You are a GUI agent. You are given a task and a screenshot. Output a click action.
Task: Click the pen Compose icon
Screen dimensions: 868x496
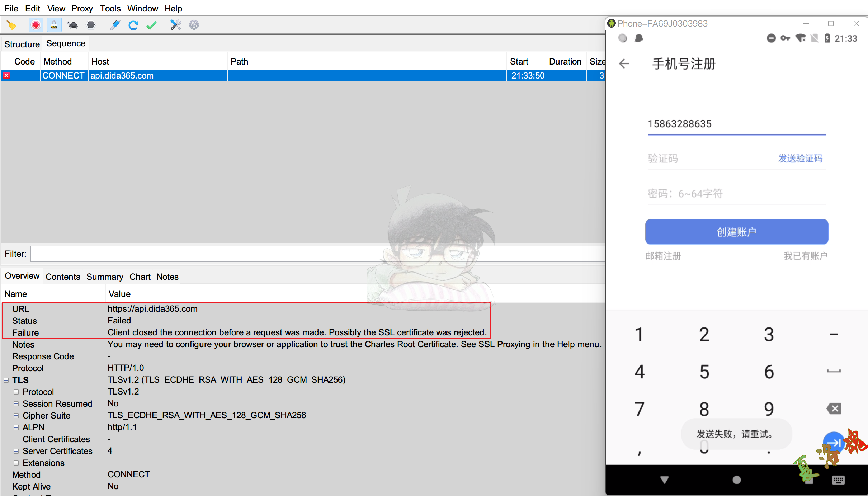coord(115,25)
